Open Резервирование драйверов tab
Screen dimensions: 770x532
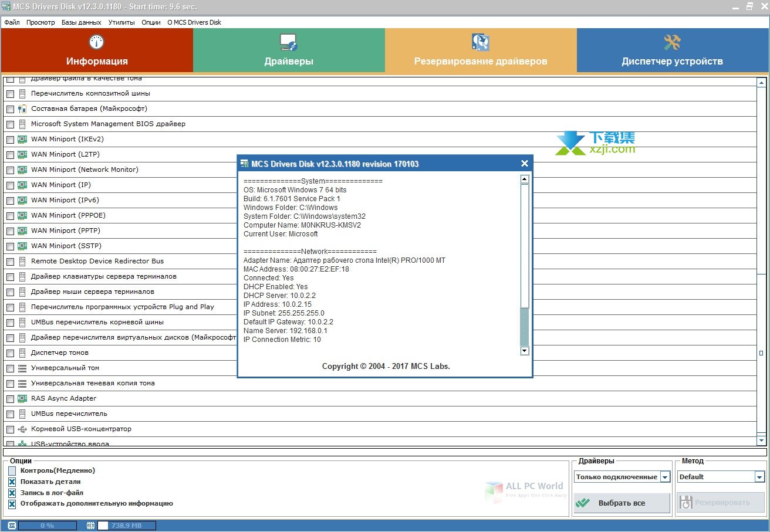tap(481, 50)
